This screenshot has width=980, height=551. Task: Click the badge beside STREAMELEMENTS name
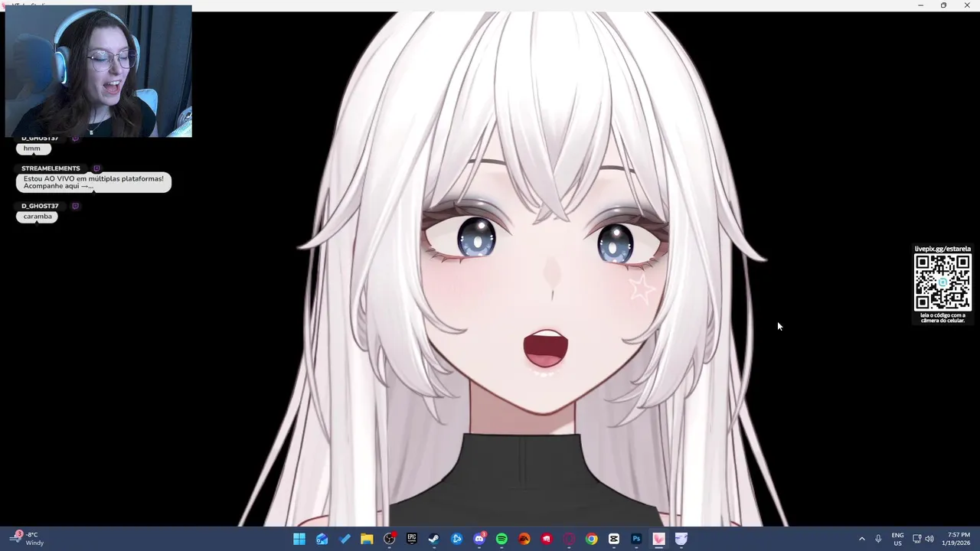[96, 168]
